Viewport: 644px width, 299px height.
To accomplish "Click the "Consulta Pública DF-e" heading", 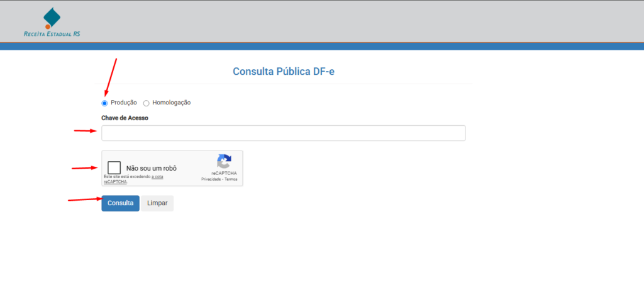I will pyautogui.click(x=284, y=71).
